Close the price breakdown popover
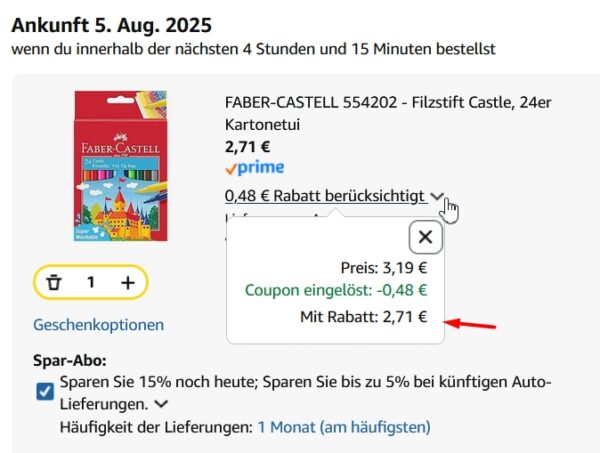 point(425,237)
